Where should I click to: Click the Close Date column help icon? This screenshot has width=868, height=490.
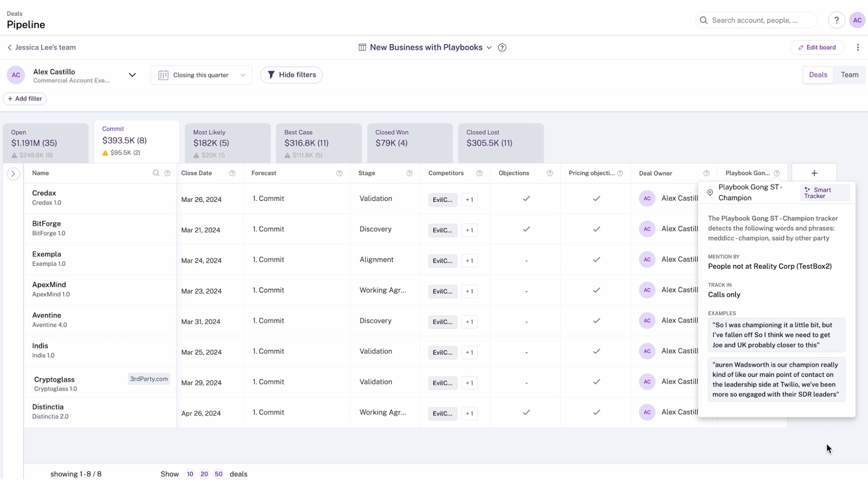(232, 173)
